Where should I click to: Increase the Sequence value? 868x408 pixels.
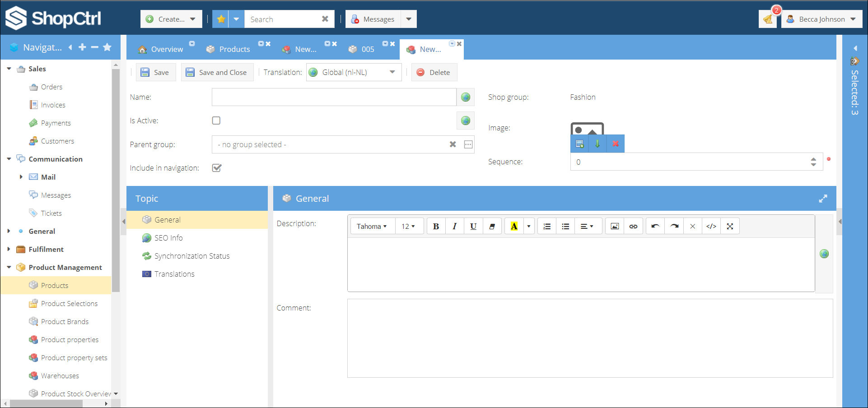tap(813, 159)
